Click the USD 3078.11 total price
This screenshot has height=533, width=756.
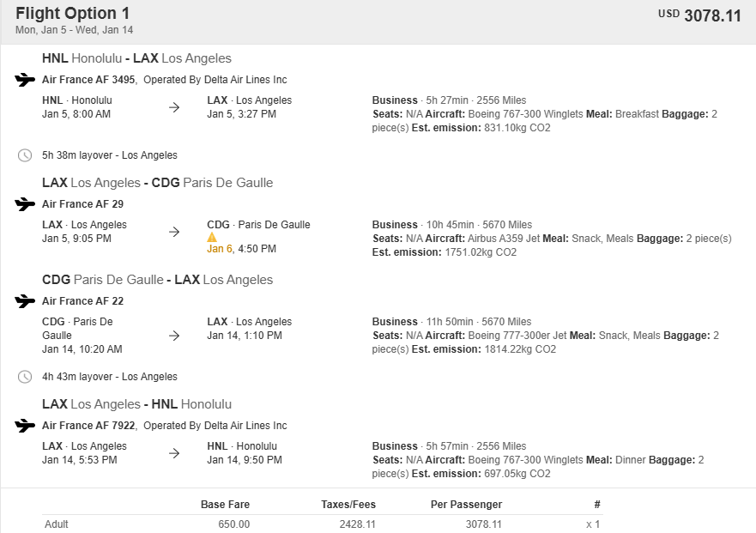click(x=699, y=15)
